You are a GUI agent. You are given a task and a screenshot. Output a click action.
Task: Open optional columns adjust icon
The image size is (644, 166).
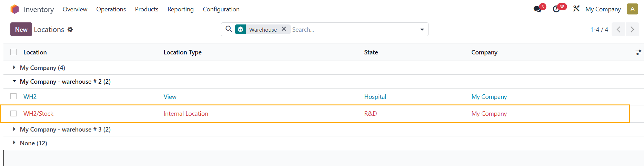click(x=638, y=52)
